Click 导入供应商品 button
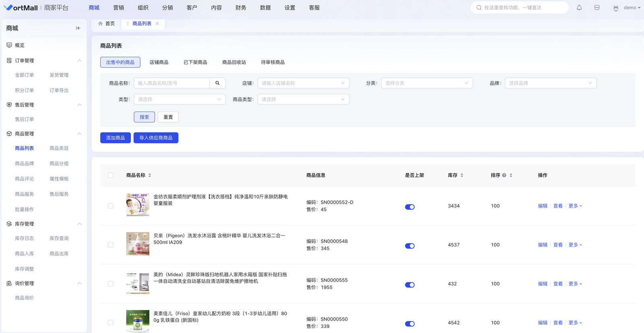The height and width of the screenshot is (333, 644). (x=156, y=138)
